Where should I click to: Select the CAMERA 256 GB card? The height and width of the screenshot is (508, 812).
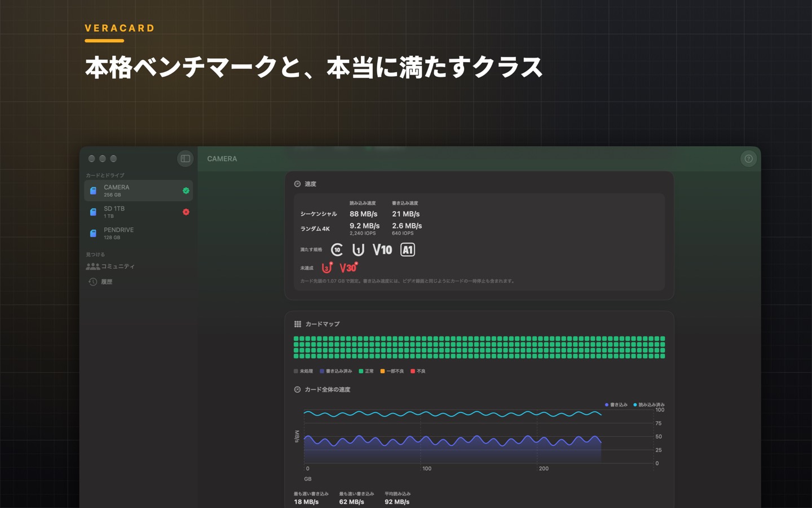point(139,191)
